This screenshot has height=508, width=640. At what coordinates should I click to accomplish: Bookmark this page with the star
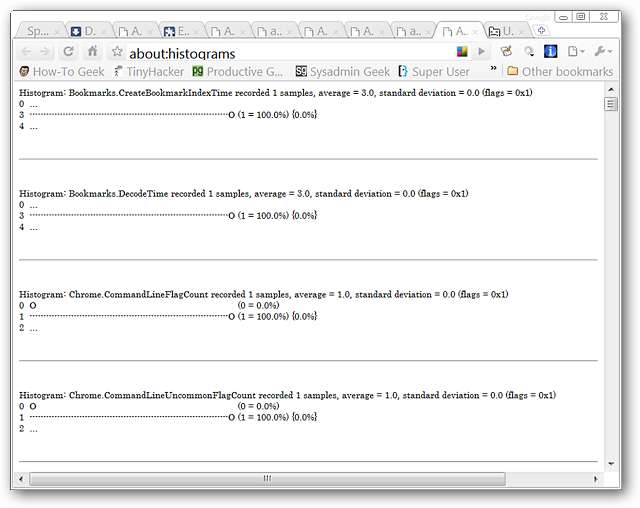[x=117, y=51]
